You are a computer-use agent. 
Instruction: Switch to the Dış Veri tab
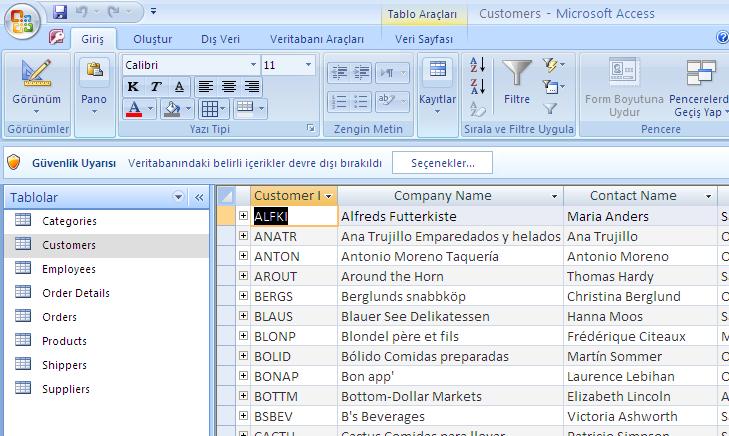(x=220, y=39)
